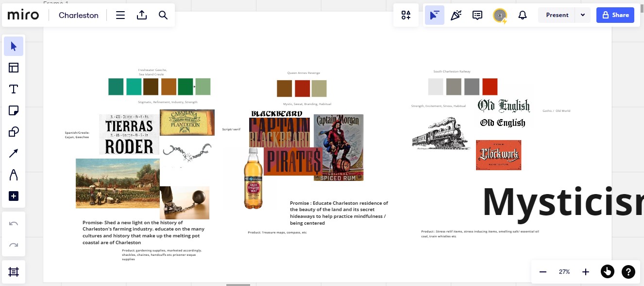Select 'Product: gardening supplies' text block
This screenshot has height=286, width=644.
(162, 255)
